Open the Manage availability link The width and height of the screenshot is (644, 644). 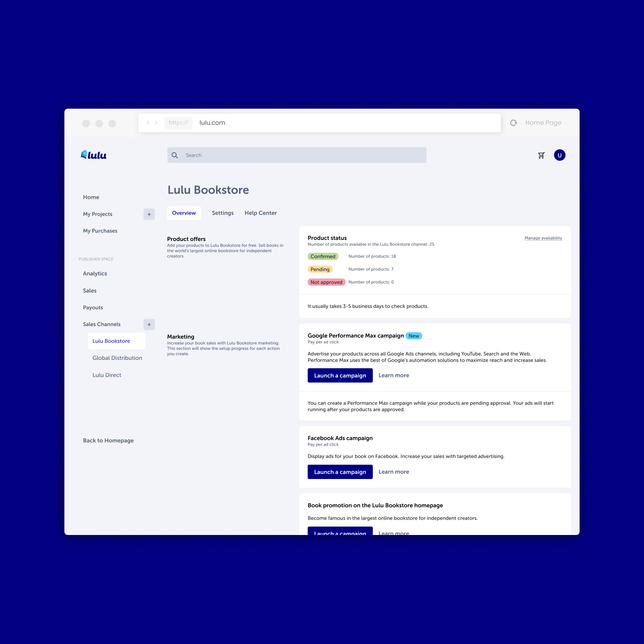pyautogui.click(x=543, y=238)
